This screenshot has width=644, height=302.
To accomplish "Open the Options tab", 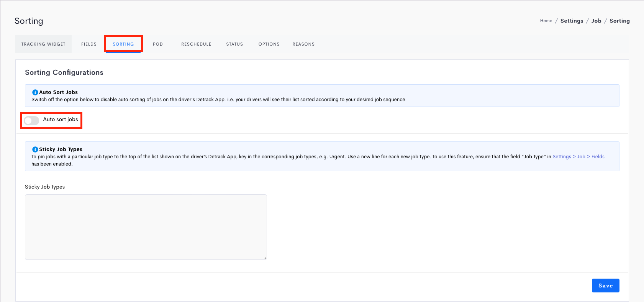I will [x=269, y=44].
